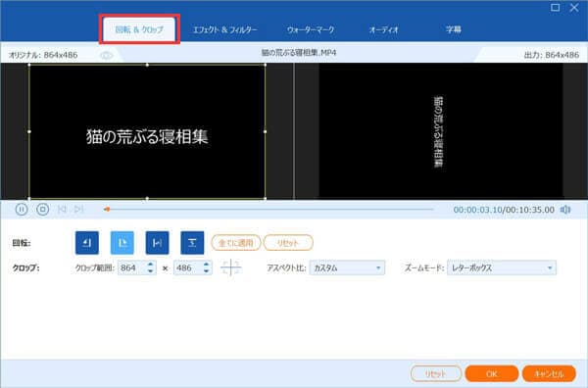The height and width of the screenshot is (388, 588).
Task: Rotate video 90 degrees left
Action: coord(87,243)
